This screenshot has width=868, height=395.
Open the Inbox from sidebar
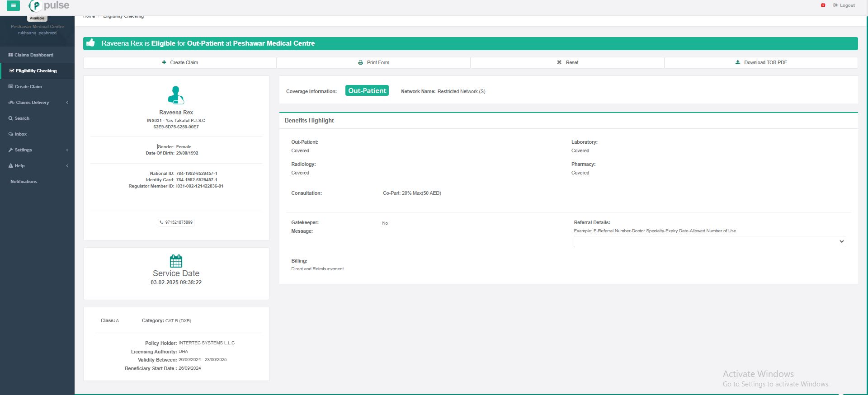[x=20, y=134]
